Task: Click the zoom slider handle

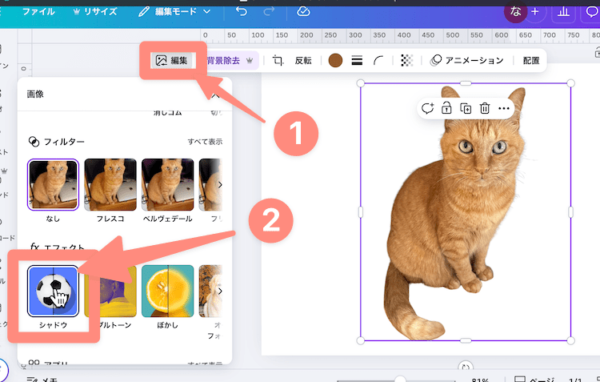Action: tap(400, 379)
